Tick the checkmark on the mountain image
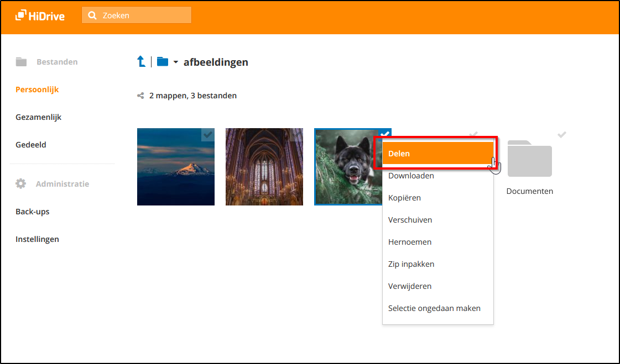Image resolution: width=620 pixels, height=364 pixels. [207, 134]
